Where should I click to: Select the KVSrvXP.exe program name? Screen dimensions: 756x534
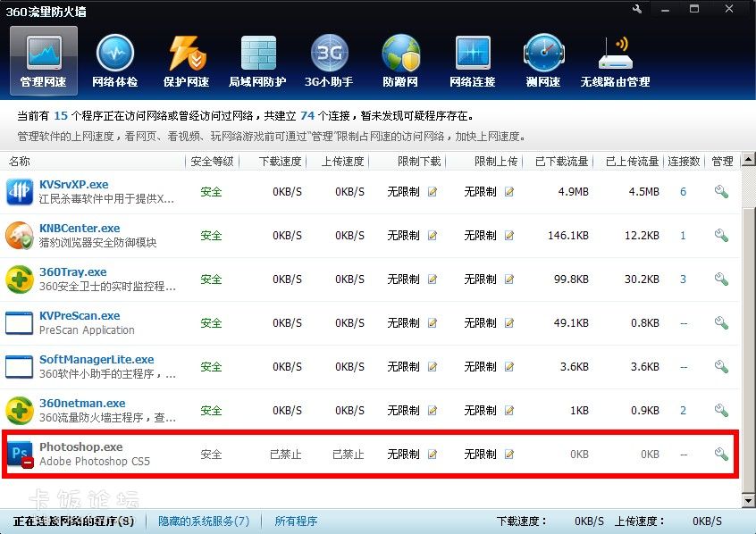tap(74, 185)
